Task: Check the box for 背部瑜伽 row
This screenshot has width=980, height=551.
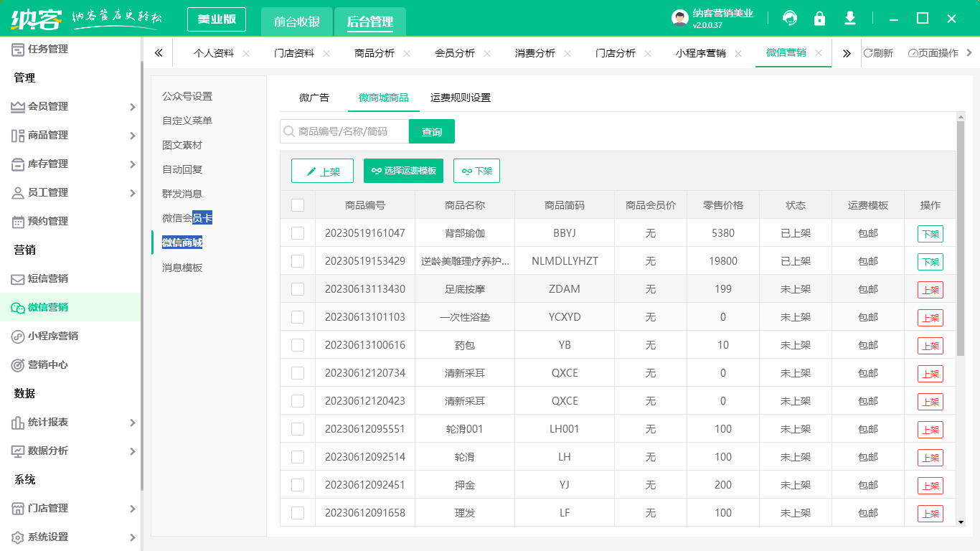Action: 298,233
